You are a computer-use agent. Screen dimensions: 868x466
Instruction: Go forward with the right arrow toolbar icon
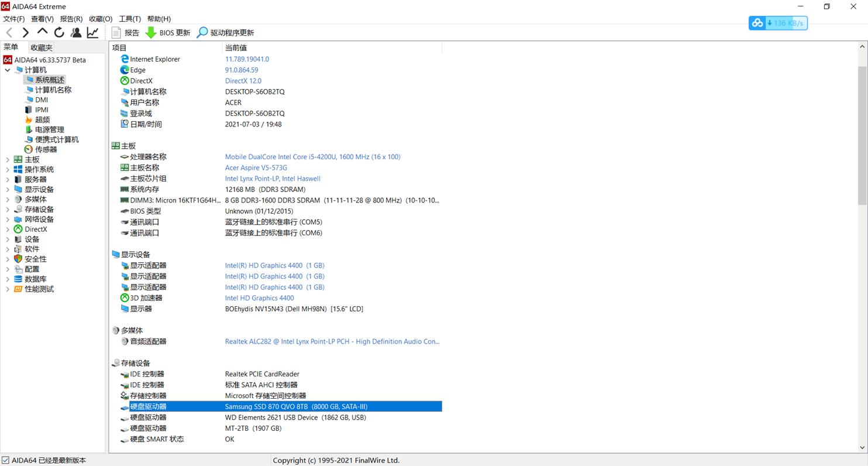26,33
